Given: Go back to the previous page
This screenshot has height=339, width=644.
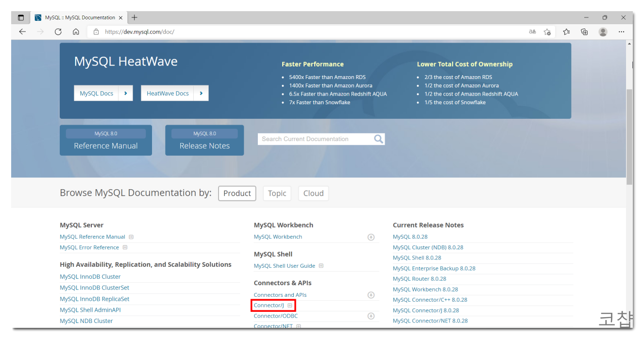Looking at the screenshot, I should [x=22, y=32].
